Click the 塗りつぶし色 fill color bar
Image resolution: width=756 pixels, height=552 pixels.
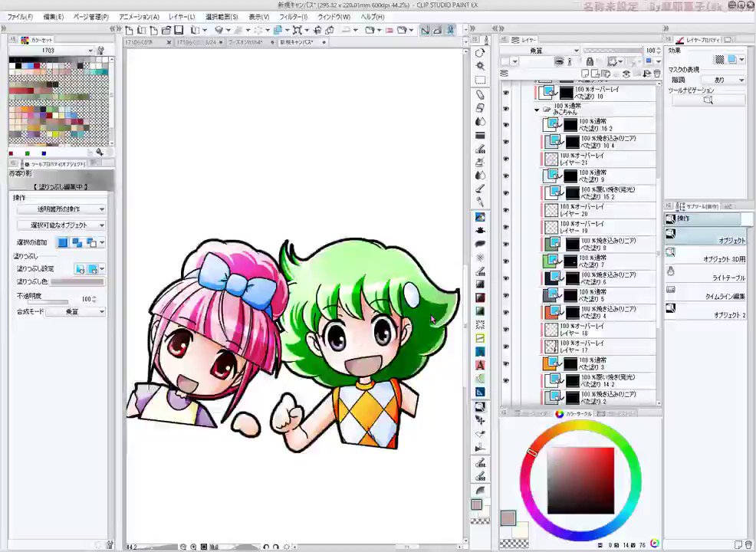pyautogui.click(x=77, y=281)
